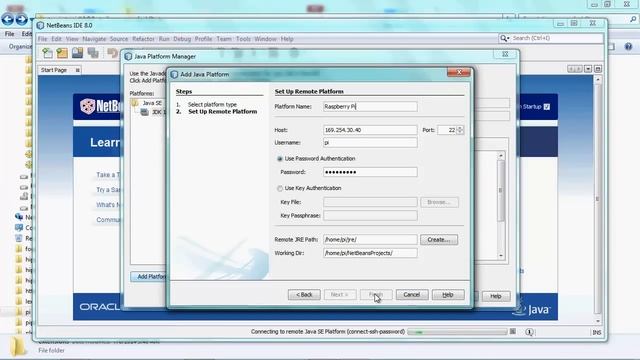Open the Refactor menu
This screenshot has width=640, height=360.
[143, 39]
